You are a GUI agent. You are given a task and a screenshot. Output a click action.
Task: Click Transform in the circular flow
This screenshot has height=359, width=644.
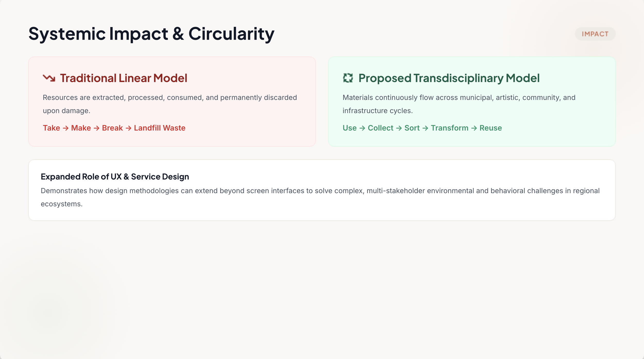click(x=450, y=128)
